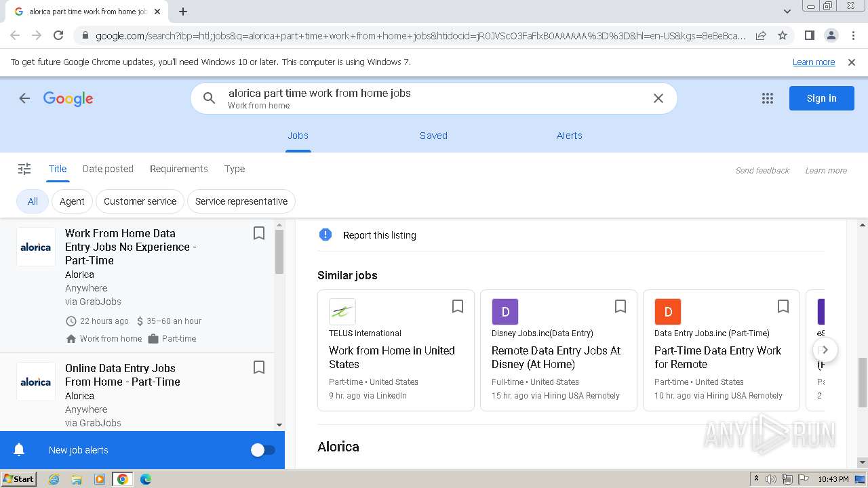Click the TELUS International logo
This screenshot has height=488, width=868.
(342, 312)
